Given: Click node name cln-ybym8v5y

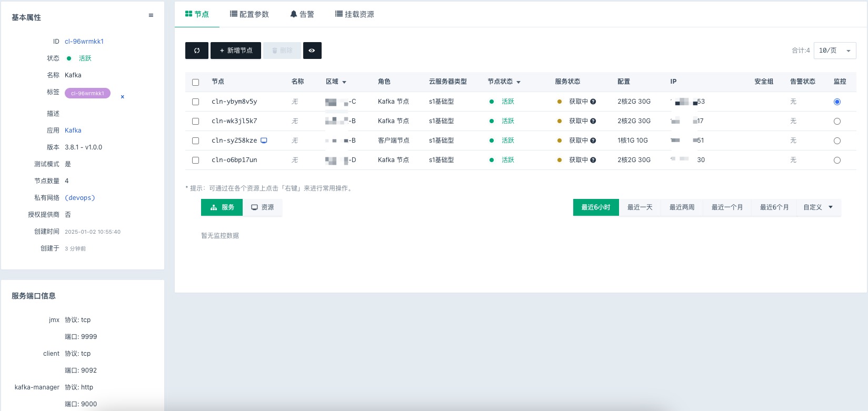Looking at the screenshot, I should tap(234, 102).
